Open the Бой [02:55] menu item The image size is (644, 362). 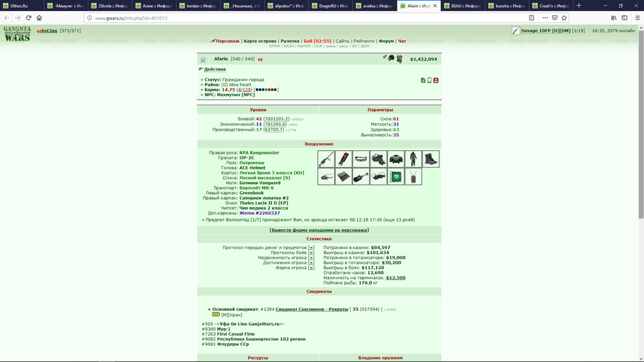(x=317, y=41)
